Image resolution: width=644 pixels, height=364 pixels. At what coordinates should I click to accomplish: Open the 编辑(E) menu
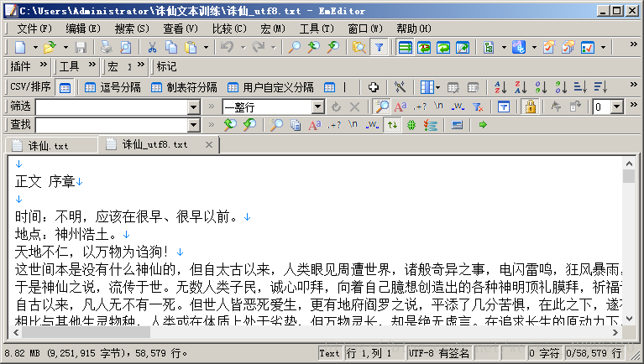pyautogui.click(x=83, y=29)
